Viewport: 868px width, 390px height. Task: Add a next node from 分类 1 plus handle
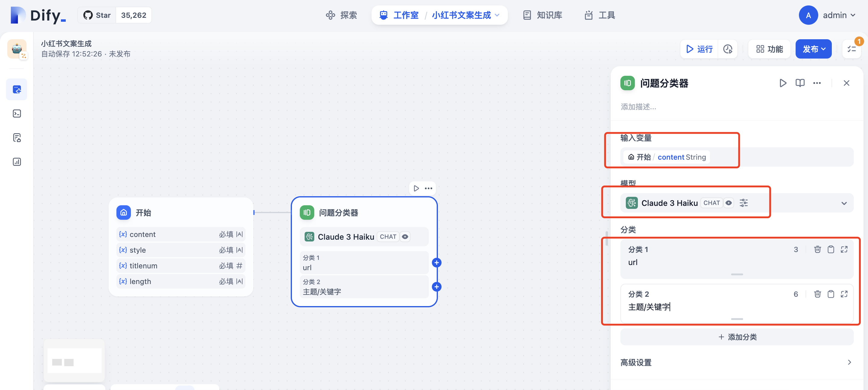436,263
